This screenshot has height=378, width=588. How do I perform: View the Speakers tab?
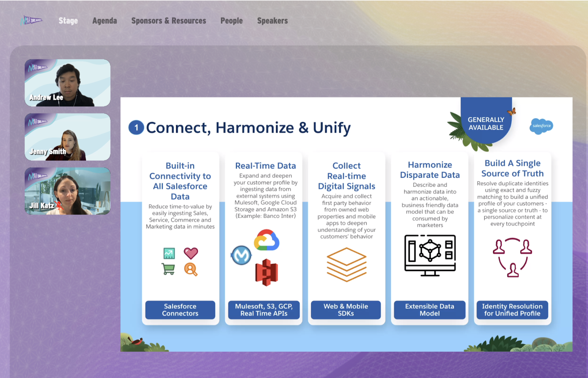pyautogui.click(x=272, y=21)
